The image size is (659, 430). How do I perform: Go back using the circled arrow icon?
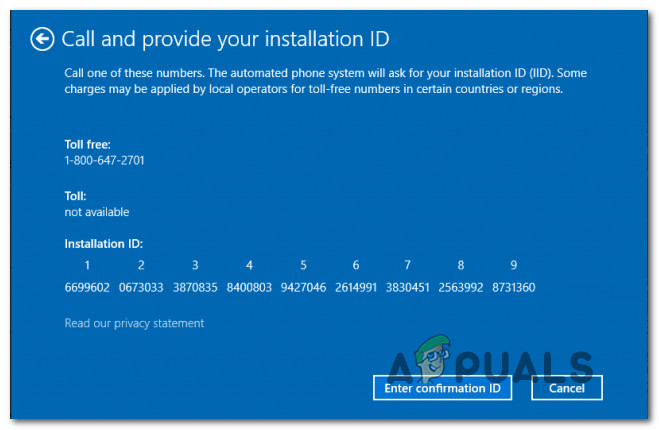pyautogui.click(x=42, y=39)
